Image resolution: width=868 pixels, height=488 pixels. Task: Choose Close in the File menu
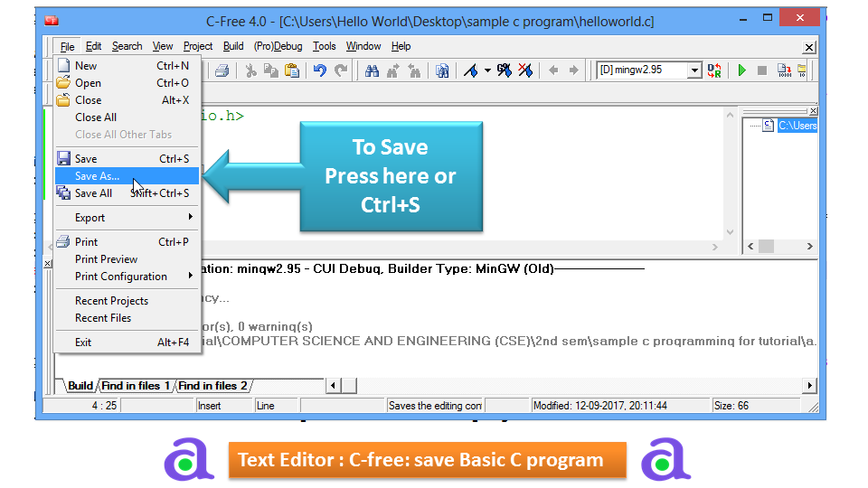[127, 100]
